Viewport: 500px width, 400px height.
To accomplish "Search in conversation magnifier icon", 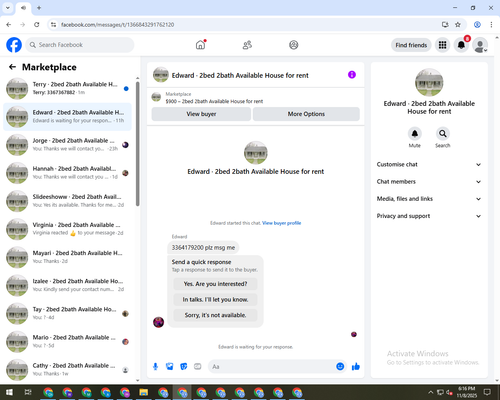I will (443, 134).
